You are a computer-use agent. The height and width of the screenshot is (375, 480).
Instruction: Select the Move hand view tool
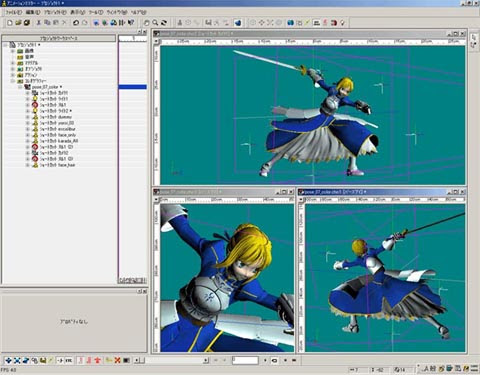[x=147, y=23]
